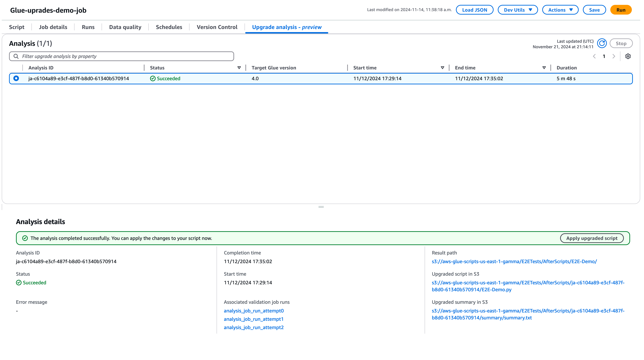
Task: Click Apply upgraded script button
Action: tap(592, 238)
